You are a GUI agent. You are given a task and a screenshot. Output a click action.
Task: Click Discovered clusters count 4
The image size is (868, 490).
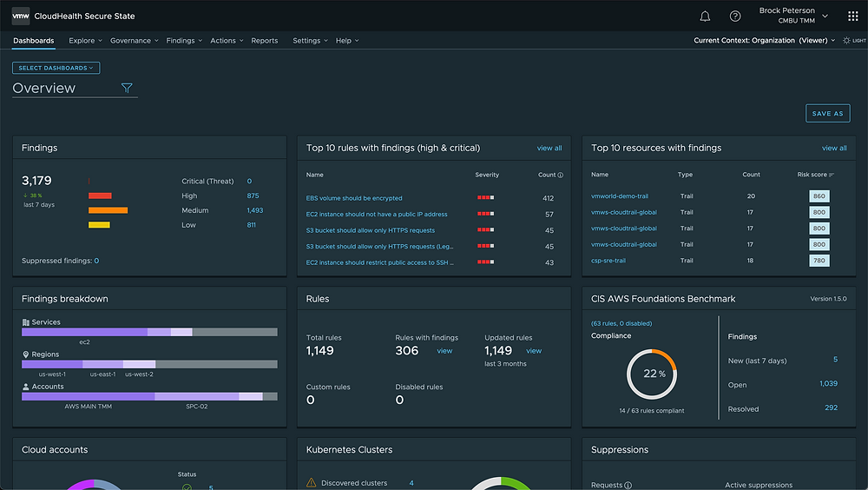pyautogui.click(x=411, y=483)
